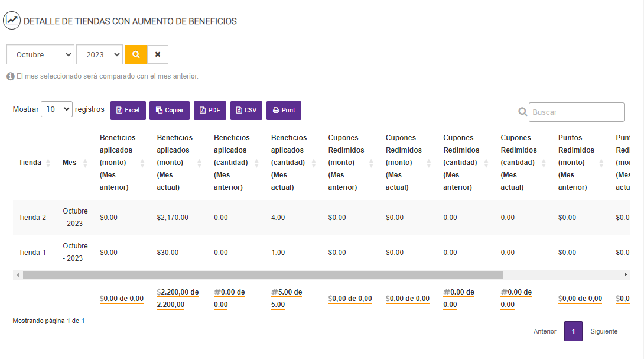Sort the table by Mes column
644x359 pixels.
pos(74,163)
